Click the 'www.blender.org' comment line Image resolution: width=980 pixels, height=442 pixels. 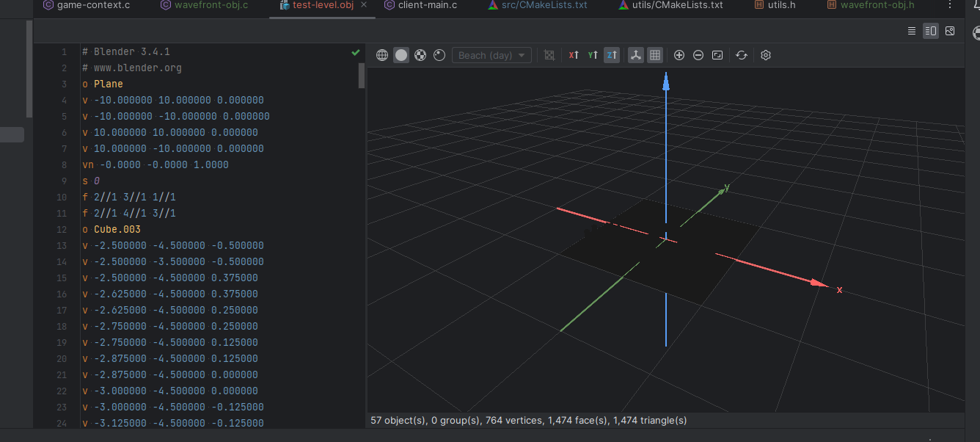[132, 68]
